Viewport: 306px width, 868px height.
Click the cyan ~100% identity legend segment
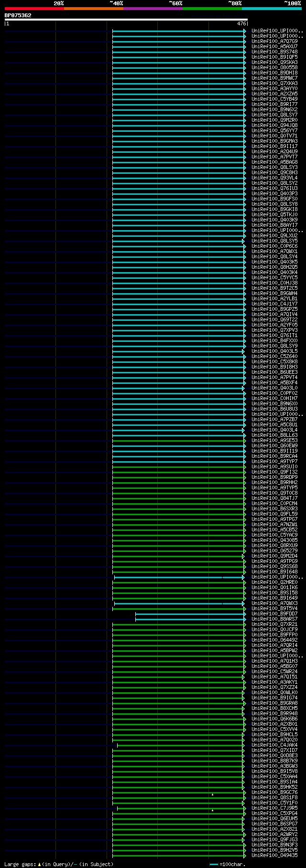(272, 9)
